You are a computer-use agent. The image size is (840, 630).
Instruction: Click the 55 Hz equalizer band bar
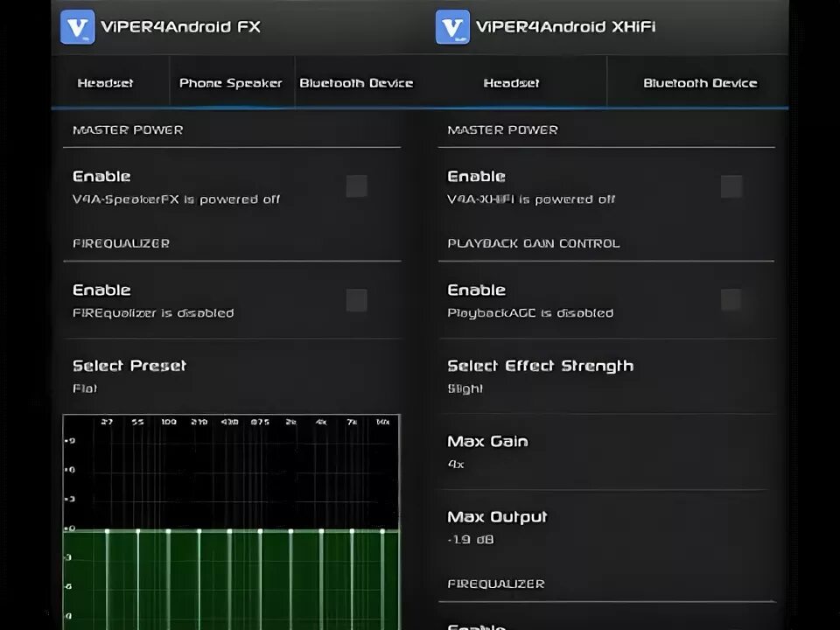(138, 578)
